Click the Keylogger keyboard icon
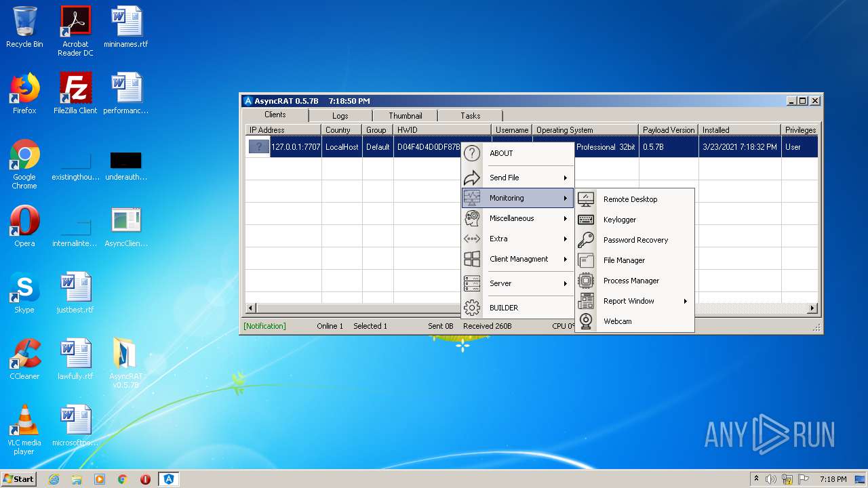 586,220
